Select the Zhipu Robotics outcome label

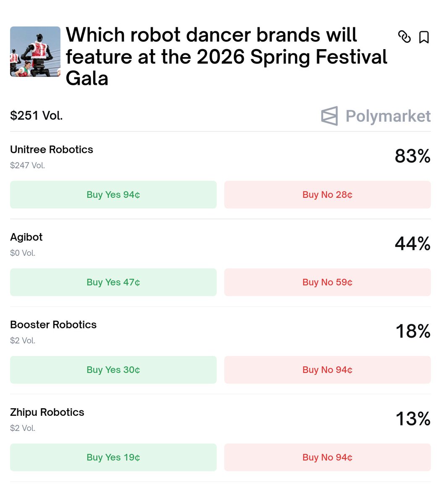(x=47, y=412)
